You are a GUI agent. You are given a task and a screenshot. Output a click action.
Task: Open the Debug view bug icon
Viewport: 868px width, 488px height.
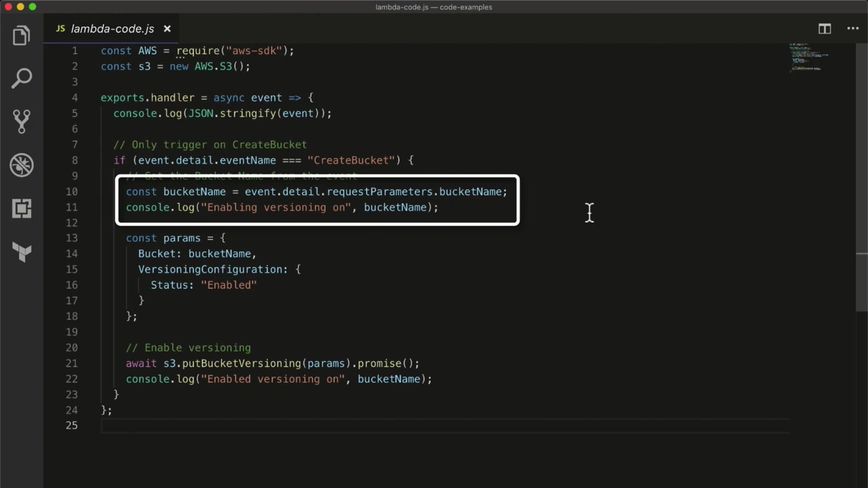tap(22, 165)
